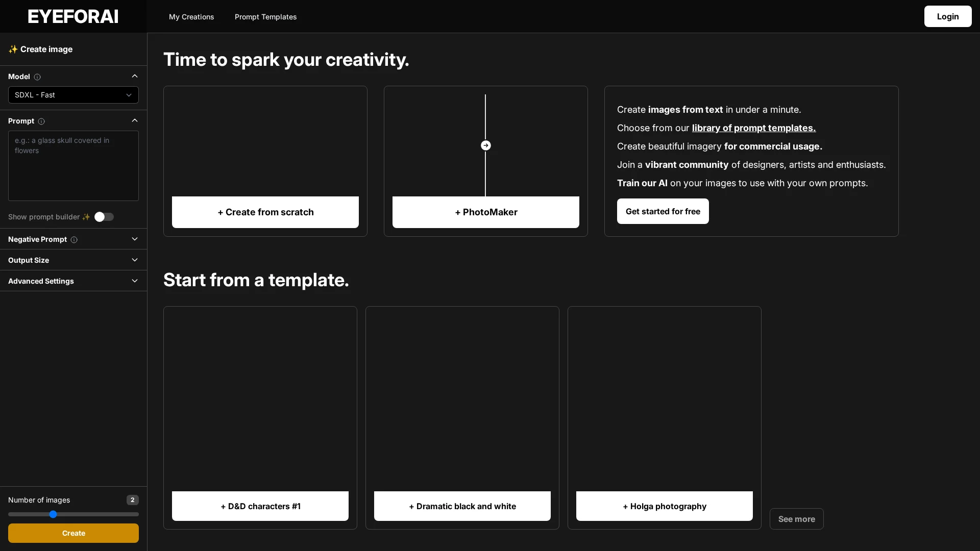Open Prompt Templates menu item
The image size is (980, 551).
[x=265, y=17]
